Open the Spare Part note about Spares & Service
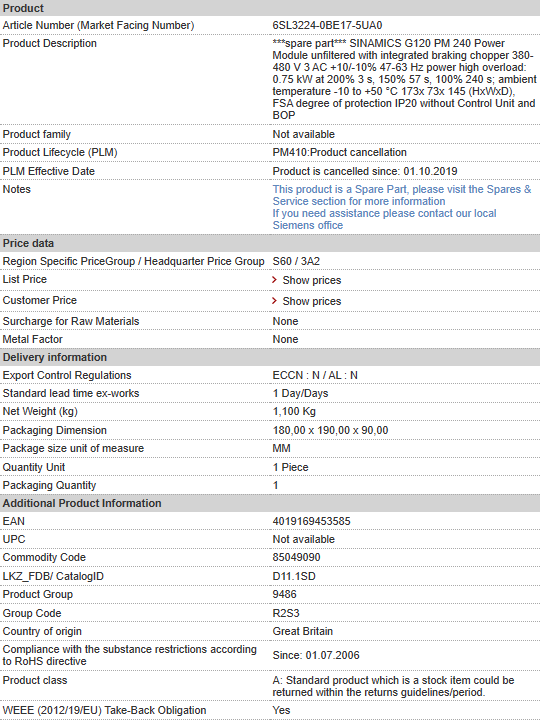Screen dimensions: 544x723 pyautogui.click(x=402, y=195)
